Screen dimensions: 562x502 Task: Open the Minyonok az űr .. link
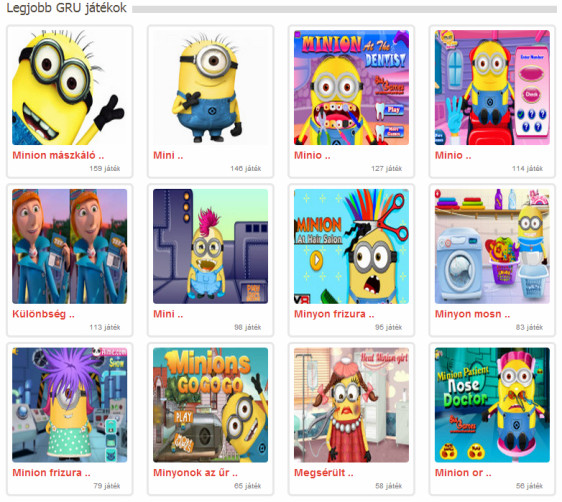195,473
